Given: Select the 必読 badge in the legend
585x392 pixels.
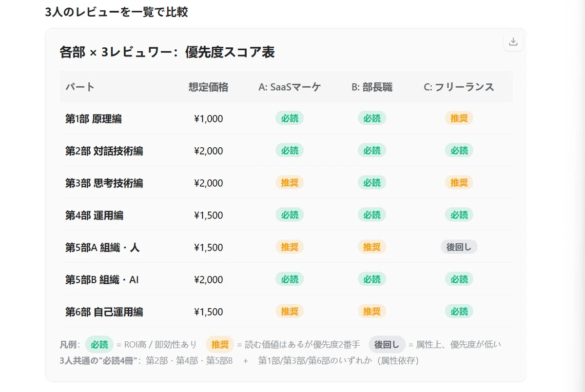Looking at the screenshot, I should click(x=99, y=344).
